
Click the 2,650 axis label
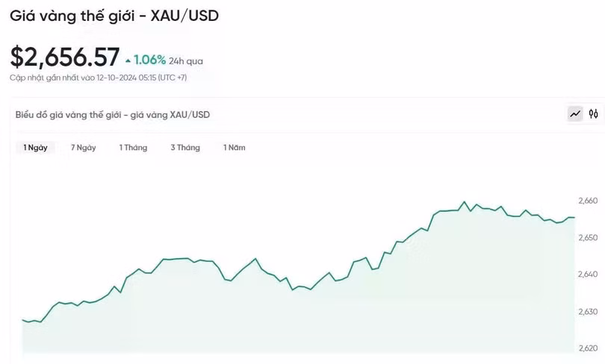click(588, 238)
